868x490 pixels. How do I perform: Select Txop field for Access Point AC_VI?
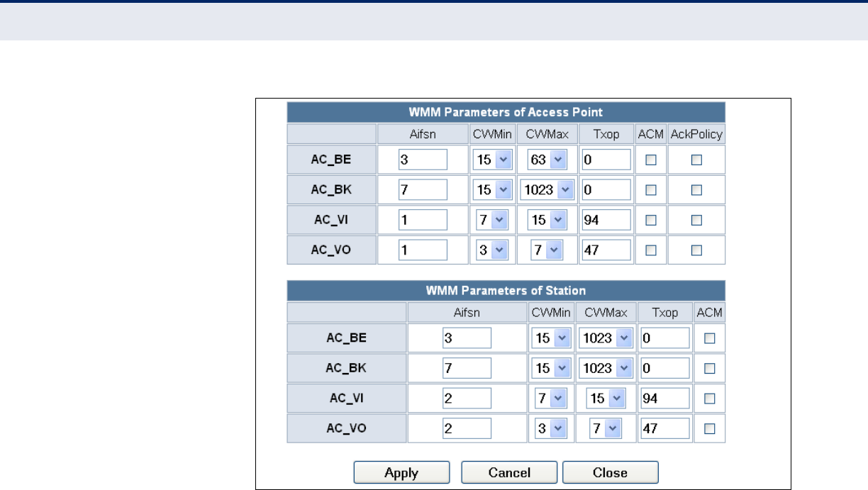point(606,220)
